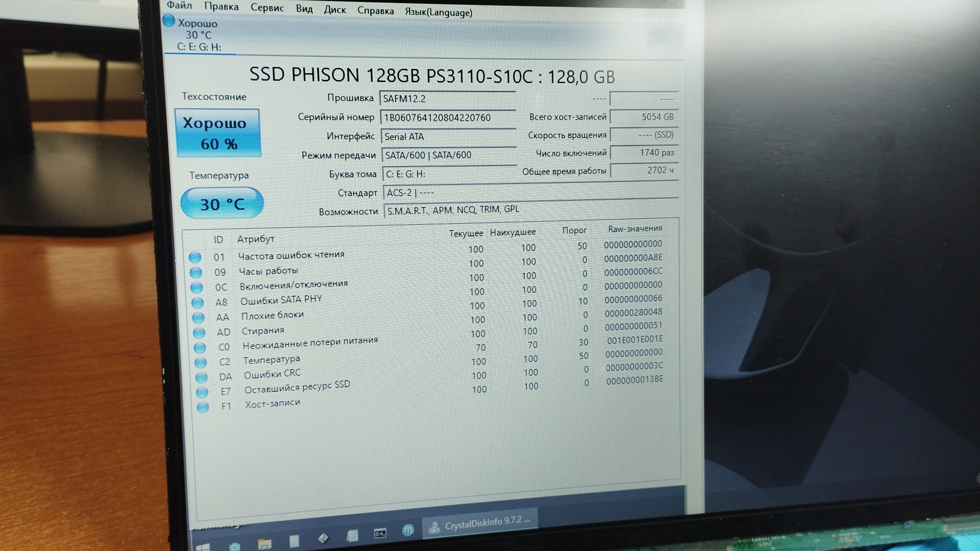Click the status orb for attribute 01 read error rate
Screen dimensions: 980x551
tap(195, 257)
